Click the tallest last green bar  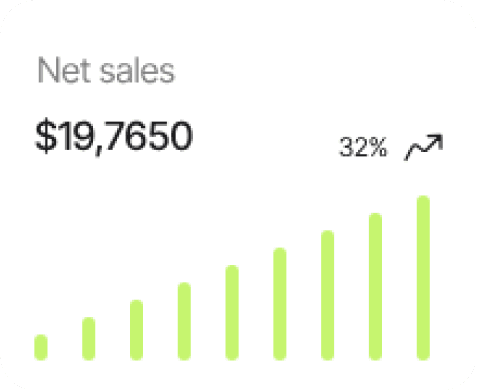point(423,278)
